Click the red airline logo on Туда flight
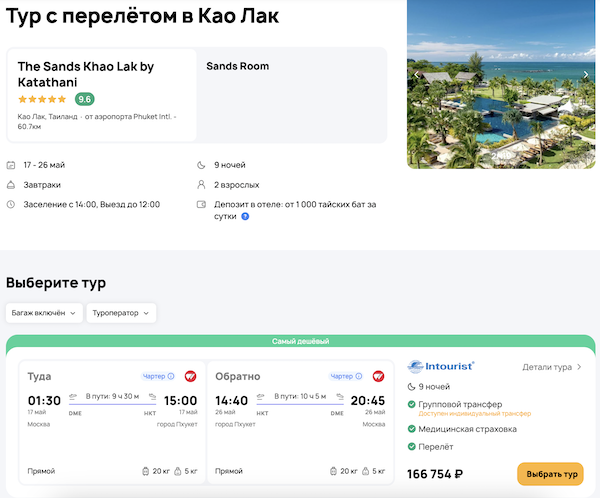The height and width of the screenshot is (498, 600). pos(190,376)
